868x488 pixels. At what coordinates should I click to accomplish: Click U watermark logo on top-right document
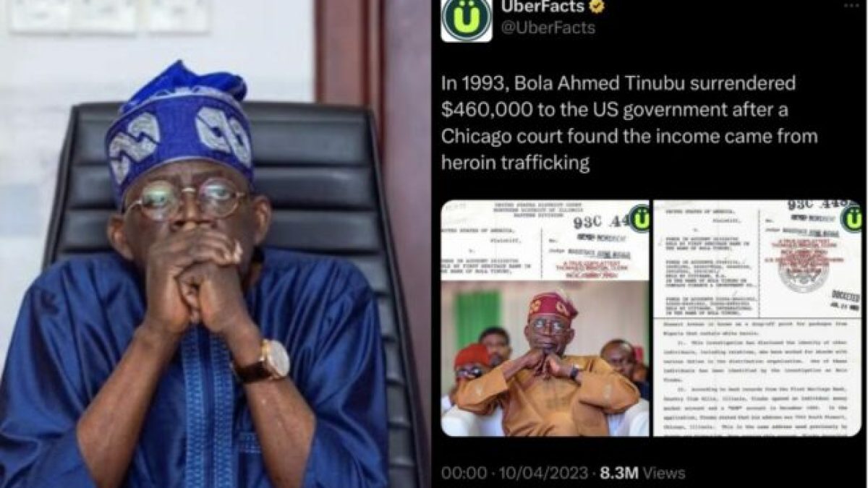[x=851, y=218]
